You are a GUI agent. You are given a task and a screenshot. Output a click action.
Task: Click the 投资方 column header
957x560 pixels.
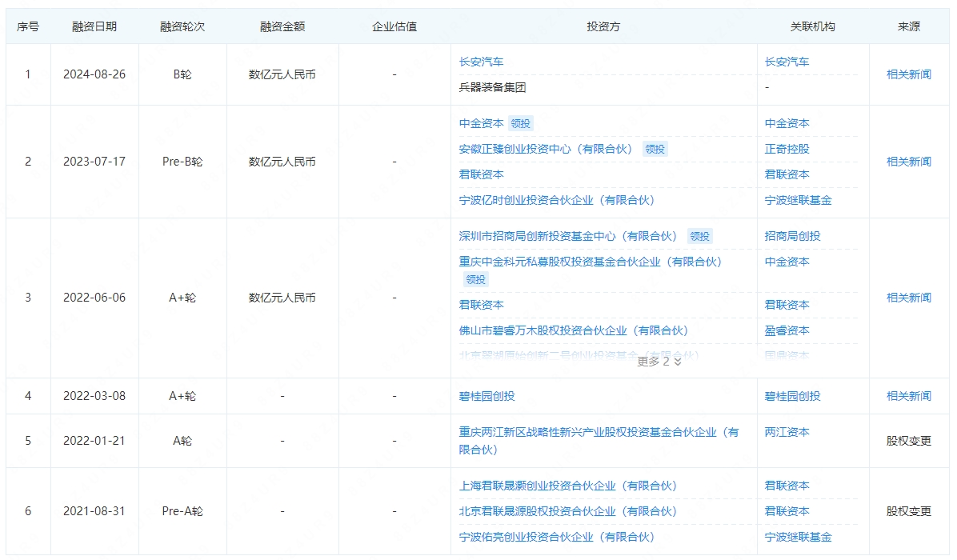603,26
